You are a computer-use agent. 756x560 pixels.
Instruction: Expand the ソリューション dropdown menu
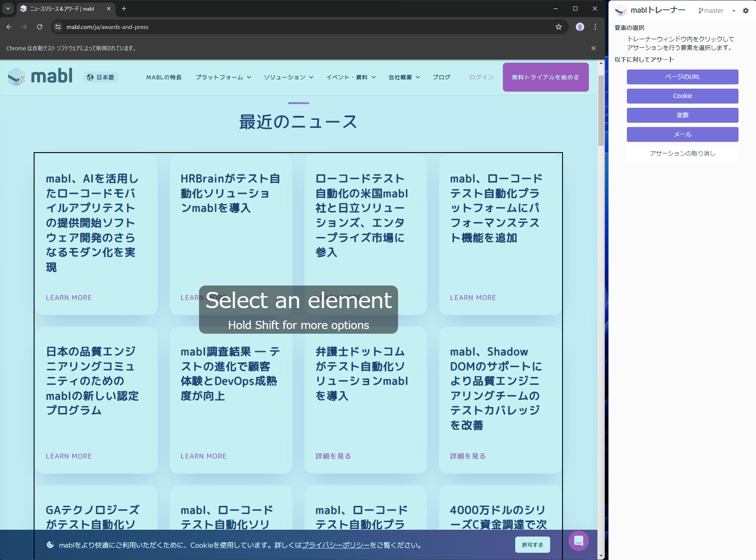tap(289, 77)
